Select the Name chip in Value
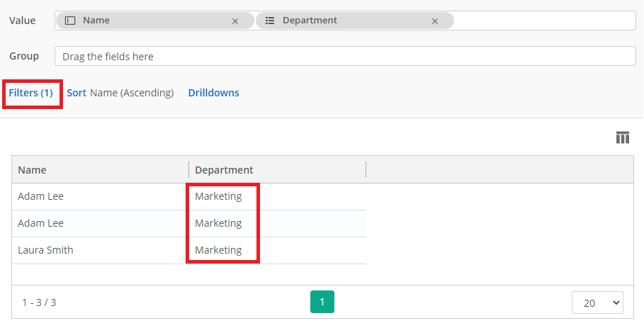Viewport: 644px width, 328px height. tap(142, 21)
